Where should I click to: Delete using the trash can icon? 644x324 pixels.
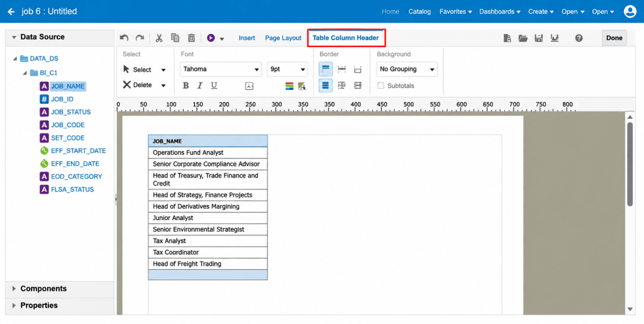pyautogui.click(x=191, y=38)
